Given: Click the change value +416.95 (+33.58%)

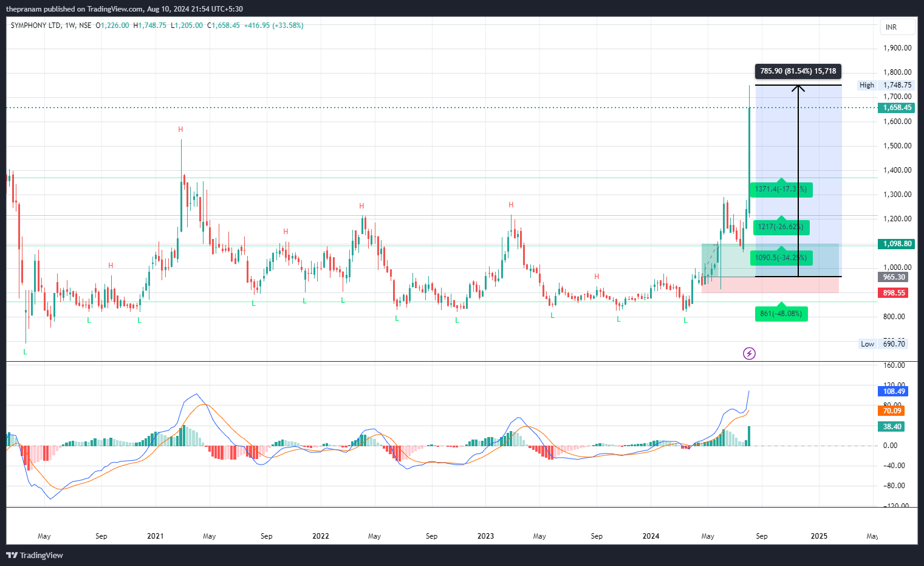Looking at the screenshot, I should 273,26.
